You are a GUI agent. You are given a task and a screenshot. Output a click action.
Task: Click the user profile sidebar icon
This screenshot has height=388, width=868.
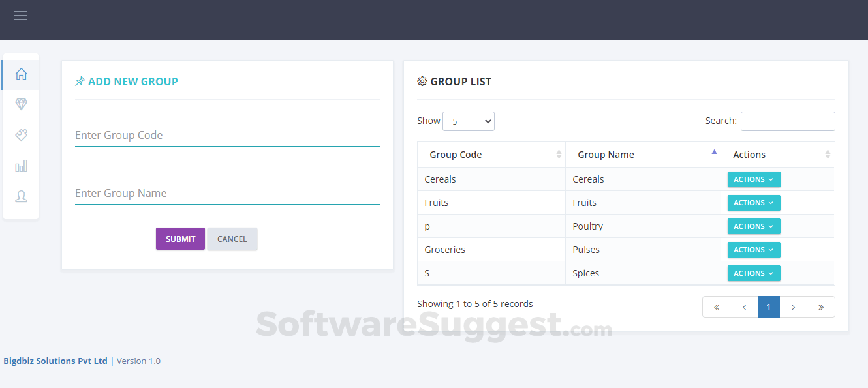coord(21,196)
